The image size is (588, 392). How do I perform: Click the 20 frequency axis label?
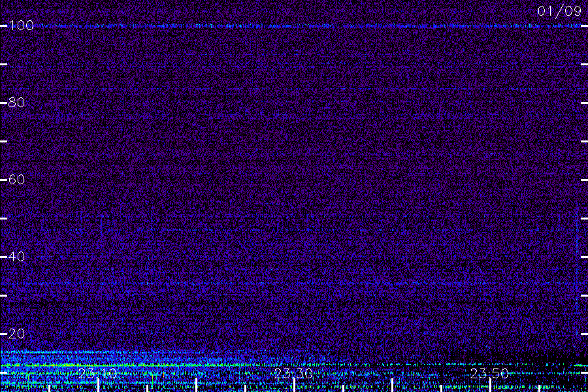point(16,333)
